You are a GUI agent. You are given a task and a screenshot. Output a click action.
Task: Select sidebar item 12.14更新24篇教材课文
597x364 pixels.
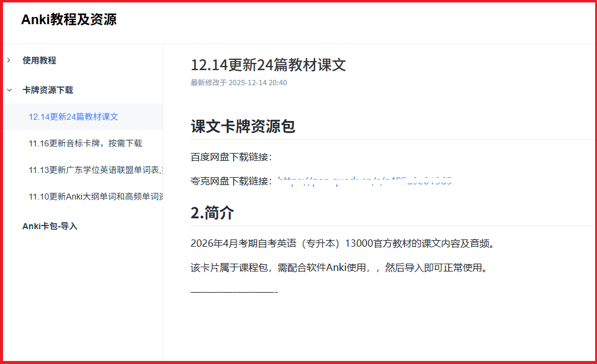pyautogui.click(x=73, y=116)
